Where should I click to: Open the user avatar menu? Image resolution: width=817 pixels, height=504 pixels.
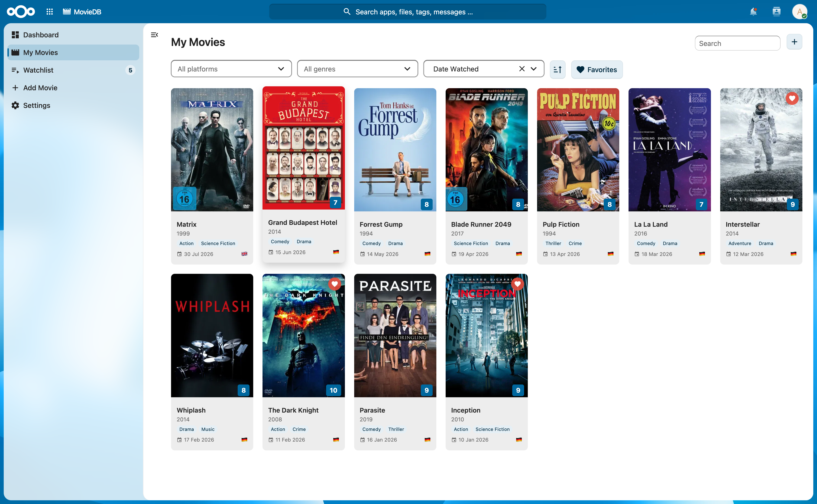pos(799,12)
